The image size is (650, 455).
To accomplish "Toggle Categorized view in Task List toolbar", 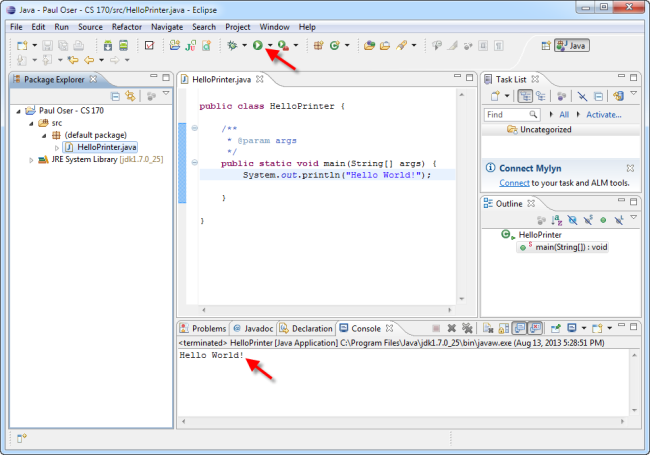I will (525, 97).
